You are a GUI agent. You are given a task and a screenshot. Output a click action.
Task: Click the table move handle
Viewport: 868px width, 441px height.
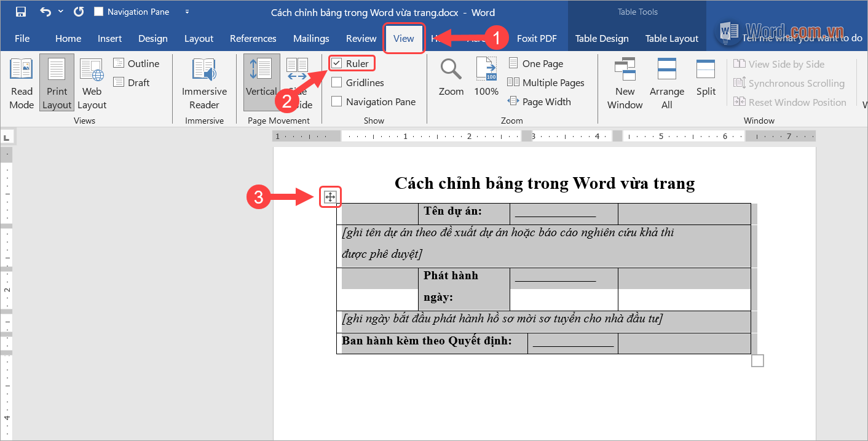point(330,196)
